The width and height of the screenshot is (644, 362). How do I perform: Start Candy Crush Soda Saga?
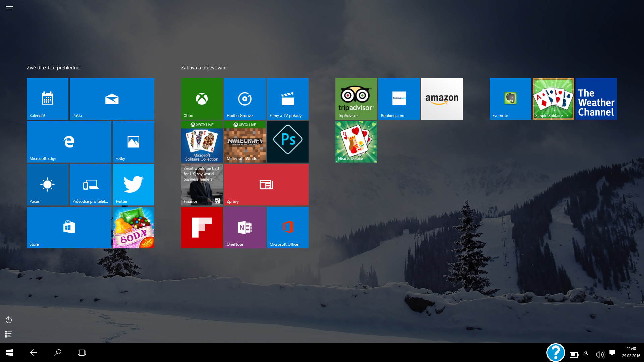[x=133, y=228]
